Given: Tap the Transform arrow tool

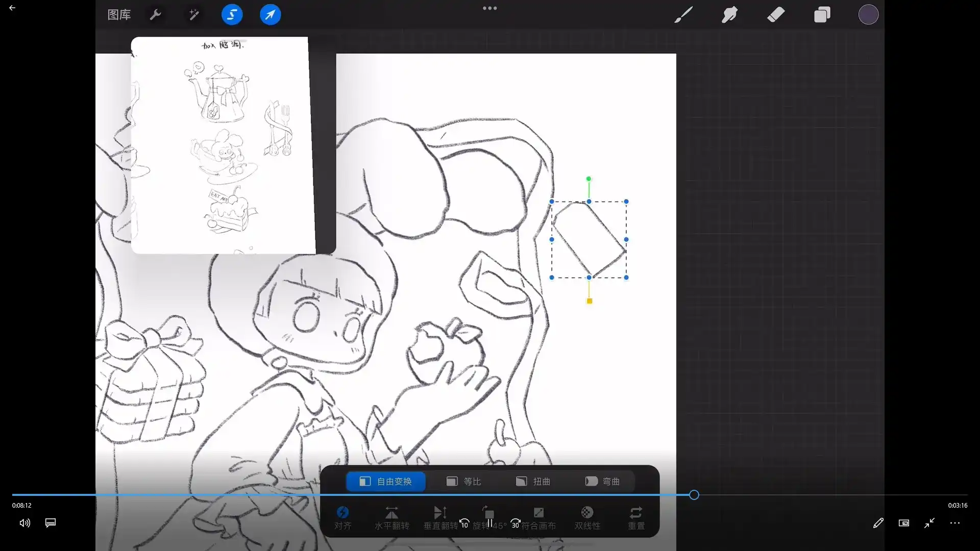Looking at the screenshot, I should (x=270, y=15).
